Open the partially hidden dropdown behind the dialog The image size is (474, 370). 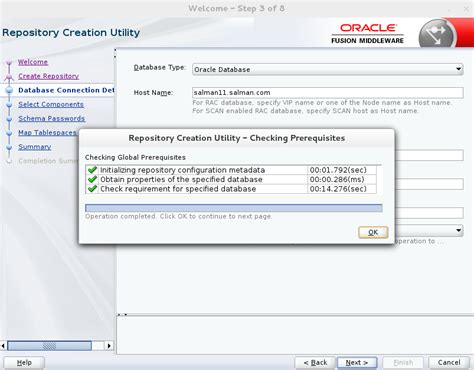coord(459,230)
